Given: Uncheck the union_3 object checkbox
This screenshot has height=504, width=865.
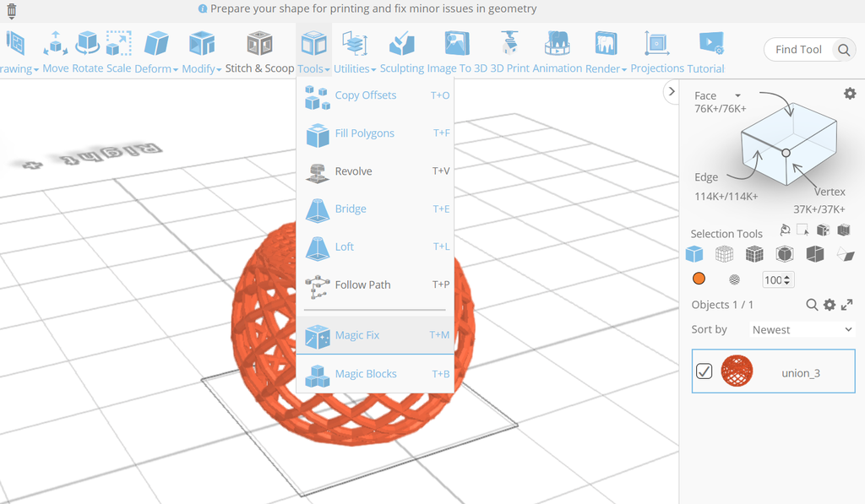Looking at the screenshot, I should coord(704,371).
